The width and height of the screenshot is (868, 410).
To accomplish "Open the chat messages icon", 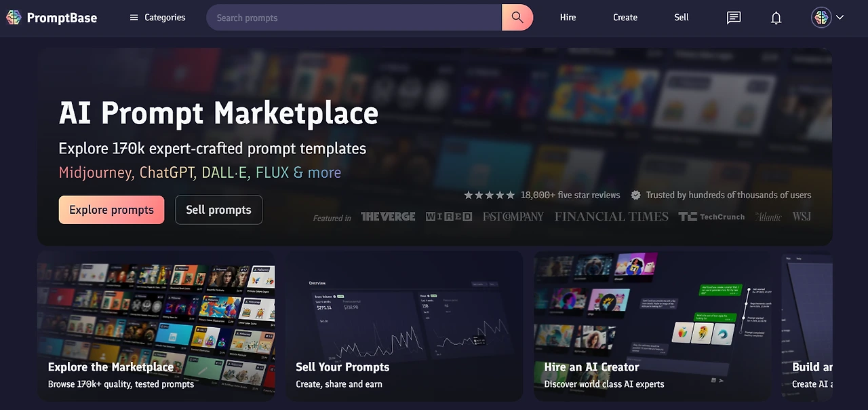I will 734,18.
